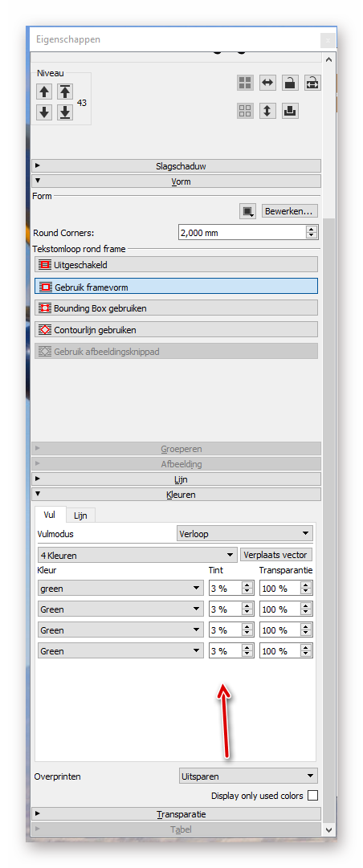This screenshot has height=868, width=363.
Task: Open the Vulmodus Verloop dropdown
Action: coord(245,534)
